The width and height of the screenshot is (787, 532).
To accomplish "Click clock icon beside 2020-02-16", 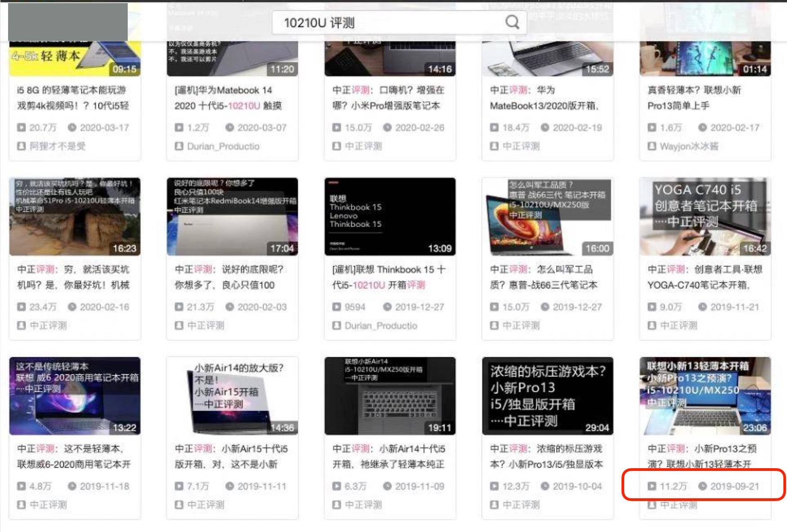I will pyautogui.click(x=72, y=307).
